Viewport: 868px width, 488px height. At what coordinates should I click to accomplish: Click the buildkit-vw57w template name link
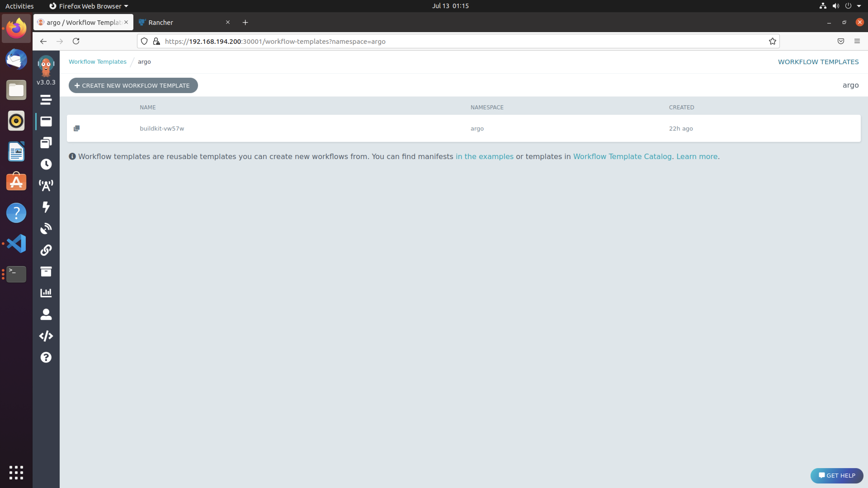162,128
